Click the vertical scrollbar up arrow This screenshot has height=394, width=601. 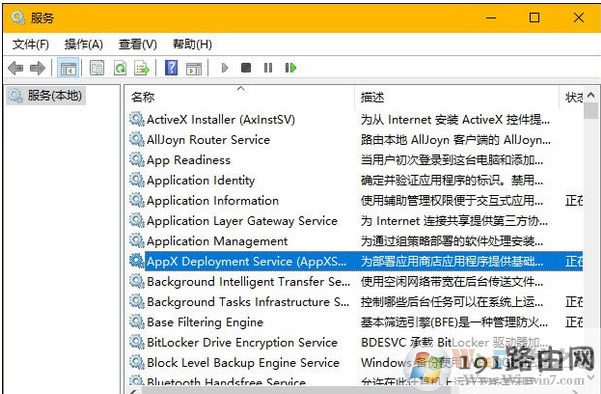(x=591, y=95)
